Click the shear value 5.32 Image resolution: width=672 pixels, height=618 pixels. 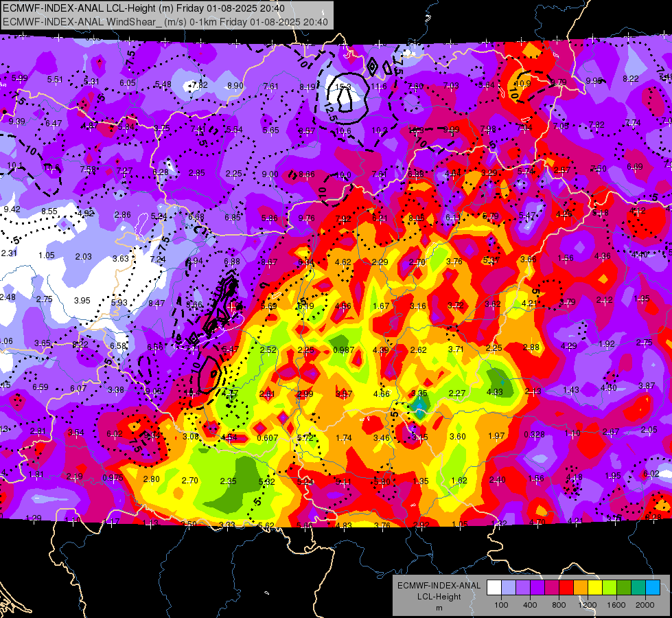(x=266, y=481)
